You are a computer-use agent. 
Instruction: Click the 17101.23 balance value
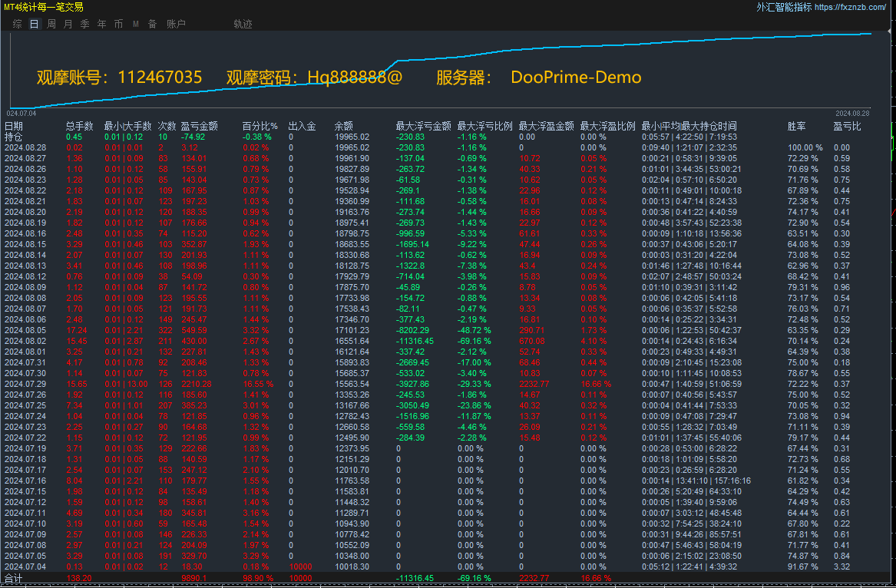click(x=352, y=330)
